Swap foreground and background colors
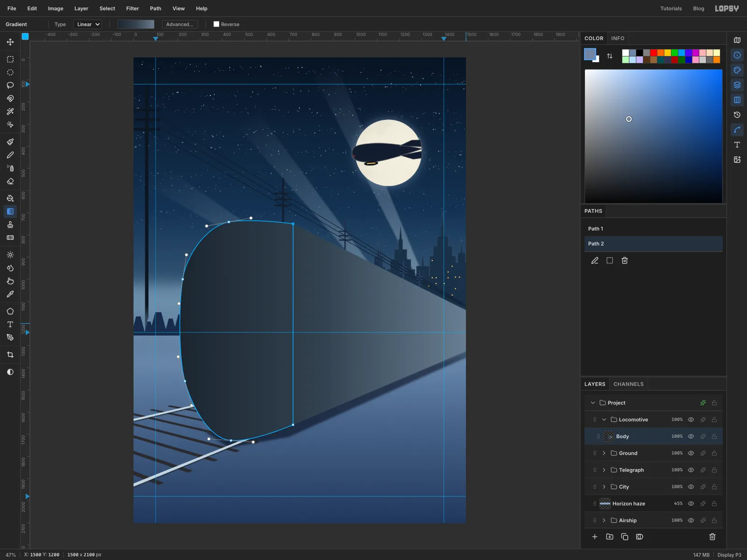Viewport: 747px width, 560px height. pyautogui.click(x=610, y=56)
